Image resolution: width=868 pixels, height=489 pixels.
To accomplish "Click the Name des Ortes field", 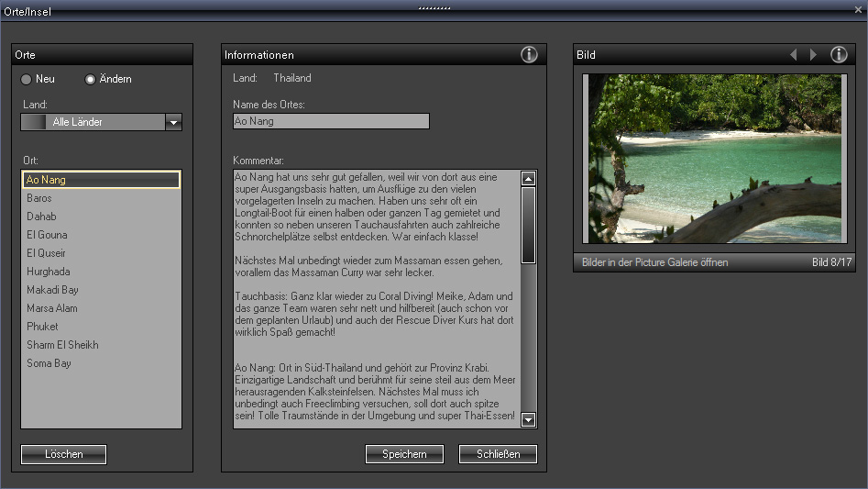I will pyautogui.click(x=331, y=121).
